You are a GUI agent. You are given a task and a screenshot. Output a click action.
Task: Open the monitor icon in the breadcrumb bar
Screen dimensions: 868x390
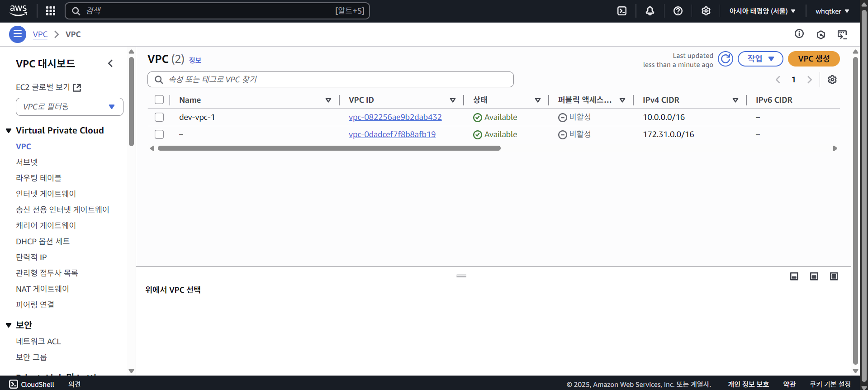click(x=842, y=34)
